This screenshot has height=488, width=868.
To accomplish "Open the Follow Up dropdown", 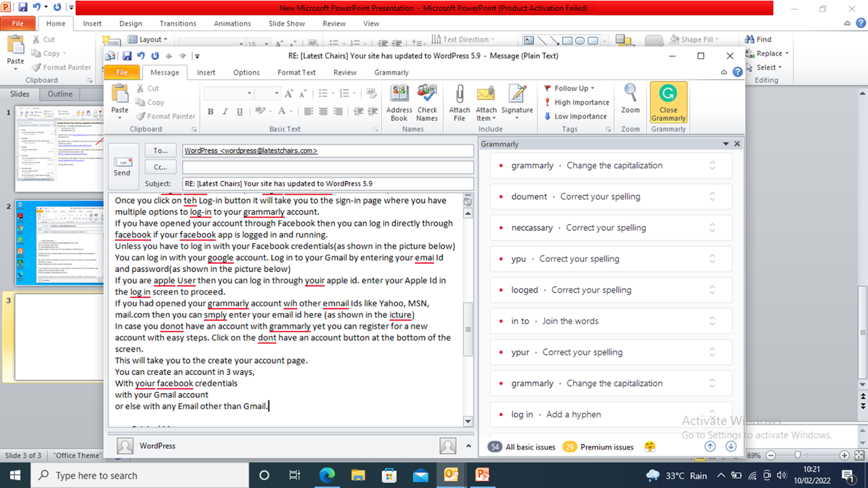I will [x=569, y=88].
